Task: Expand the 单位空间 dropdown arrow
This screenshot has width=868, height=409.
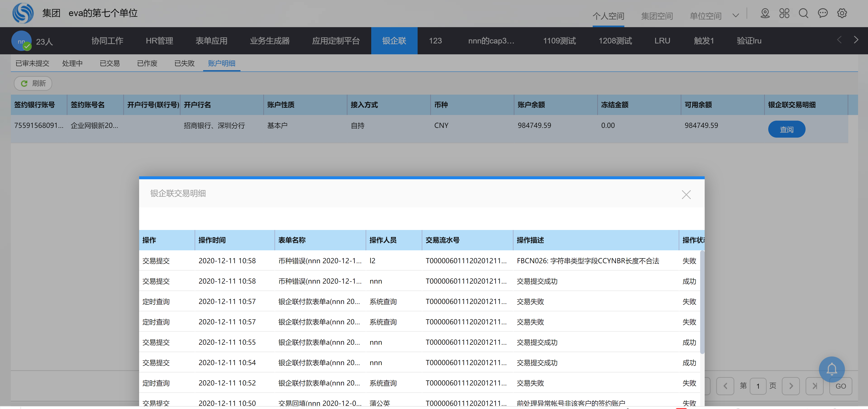Action: tap(736, 16)
